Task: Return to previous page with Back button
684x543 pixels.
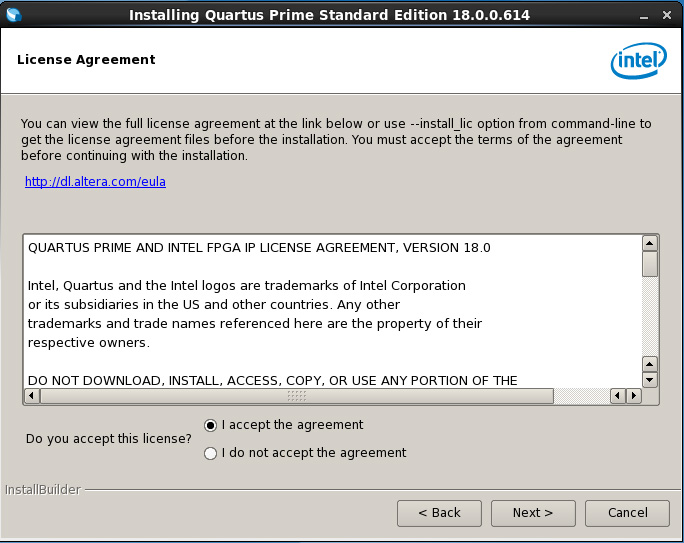Action: 439,513
